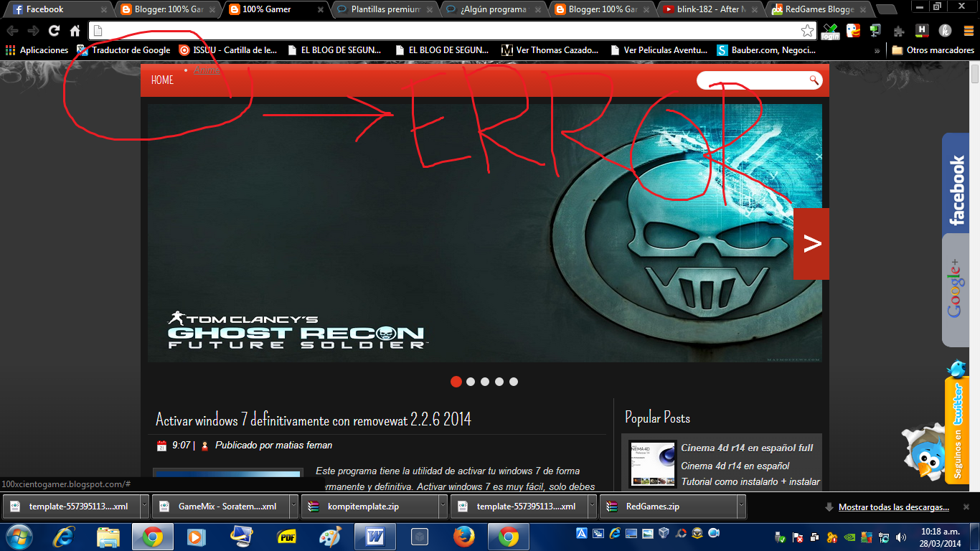
Task: Click the blog search input field
Action: tap(753, 80)
